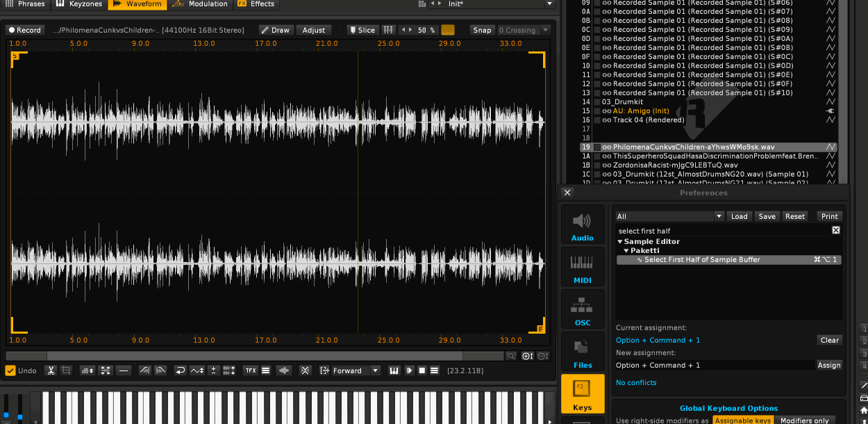Select the 'Modifiers only' option
The width and height of the screenshot is (868, 424).
point(804,421)
